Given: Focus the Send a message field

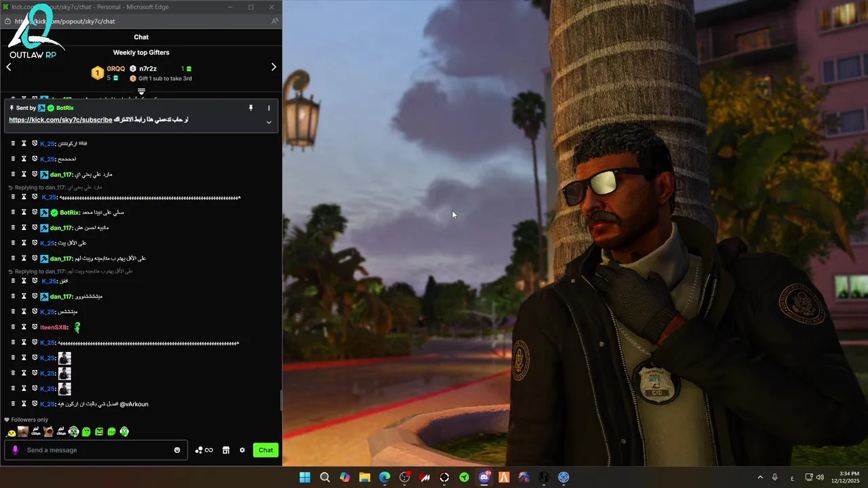Looking at the screenshot, I should point(95,450).
